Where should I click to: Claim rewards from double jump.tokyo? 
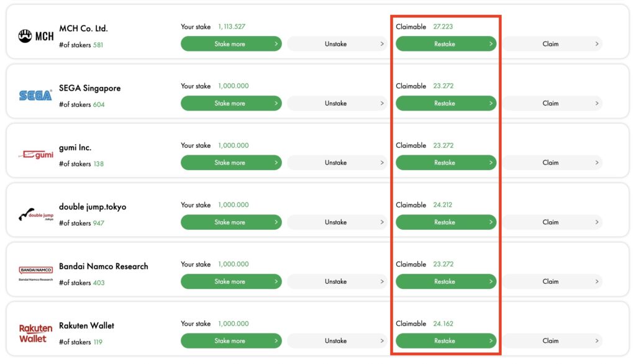click(x=552, y=222)
